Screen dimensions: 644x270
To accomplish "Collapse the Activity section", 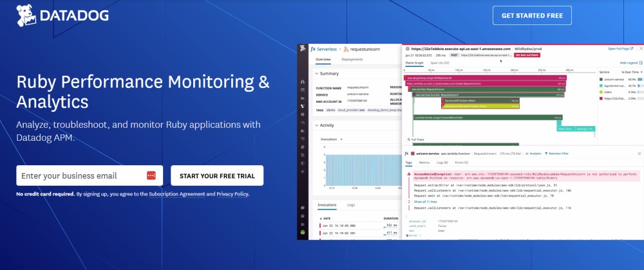I will [x=316, y=125].
